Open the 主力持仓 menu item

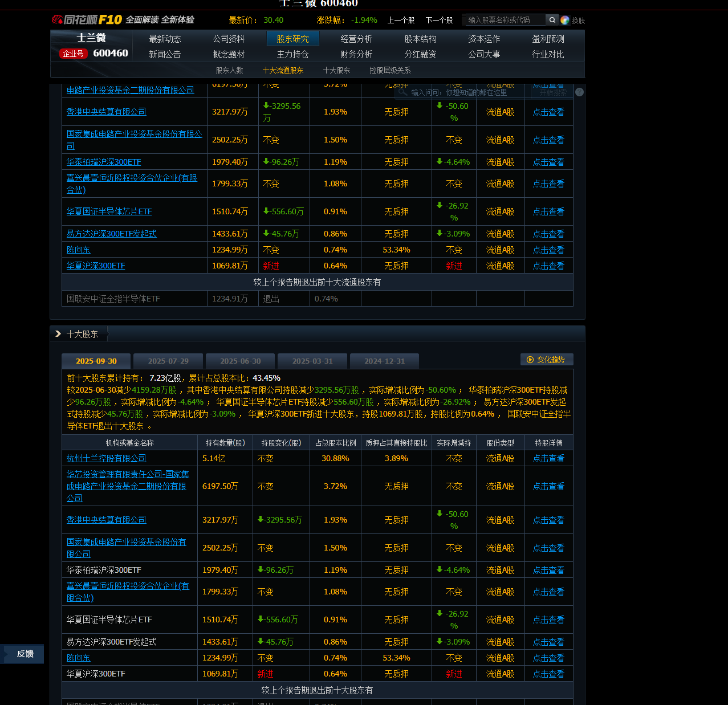[292, 54]
